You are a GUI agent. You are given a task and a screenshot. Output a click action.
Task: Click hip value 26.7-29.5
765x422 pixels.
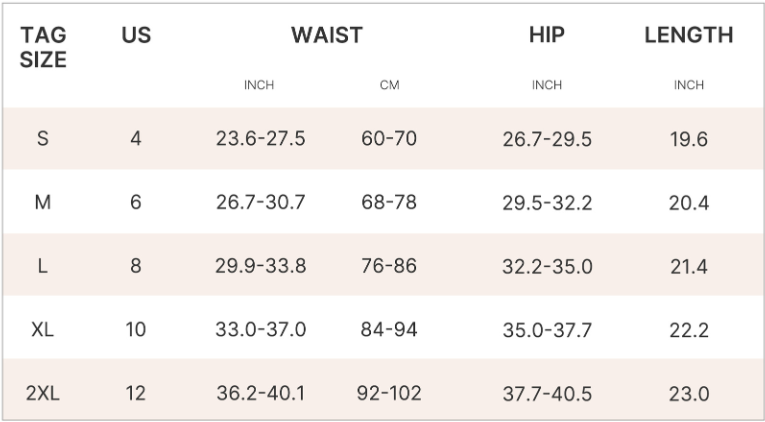[x=547, y=139]
